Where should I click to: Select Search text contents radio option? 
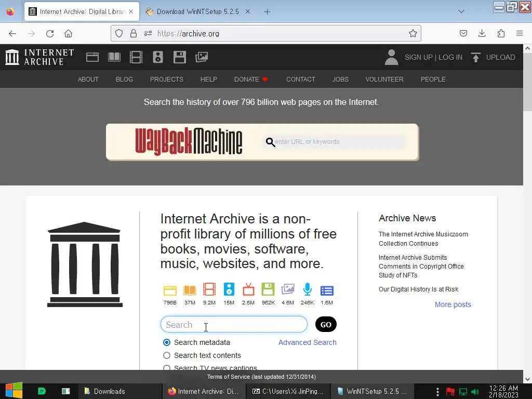(x=167, y=355)
